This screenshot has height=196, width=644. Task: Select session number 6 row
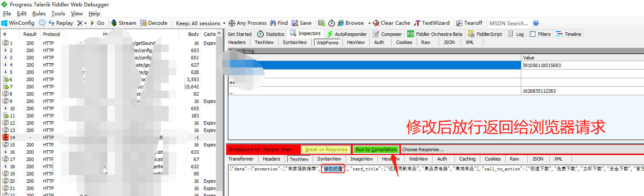[x=111, y=79]
